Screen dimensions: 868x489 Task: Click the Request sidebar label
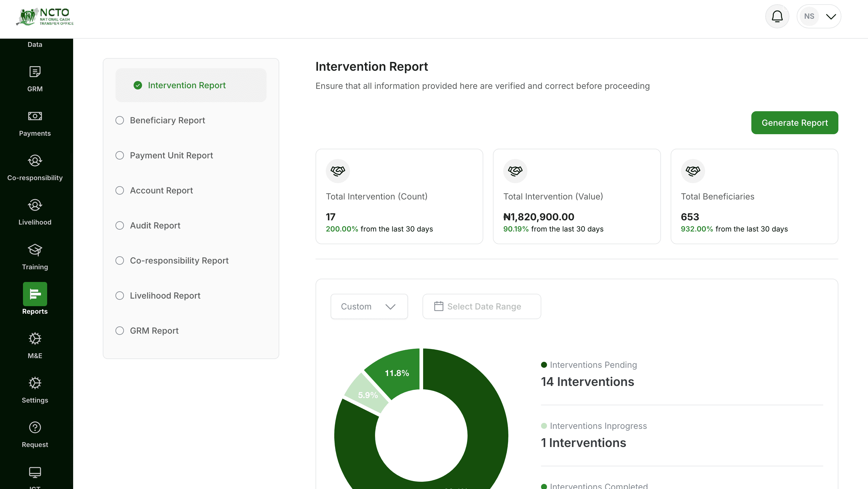coord(35,445)
